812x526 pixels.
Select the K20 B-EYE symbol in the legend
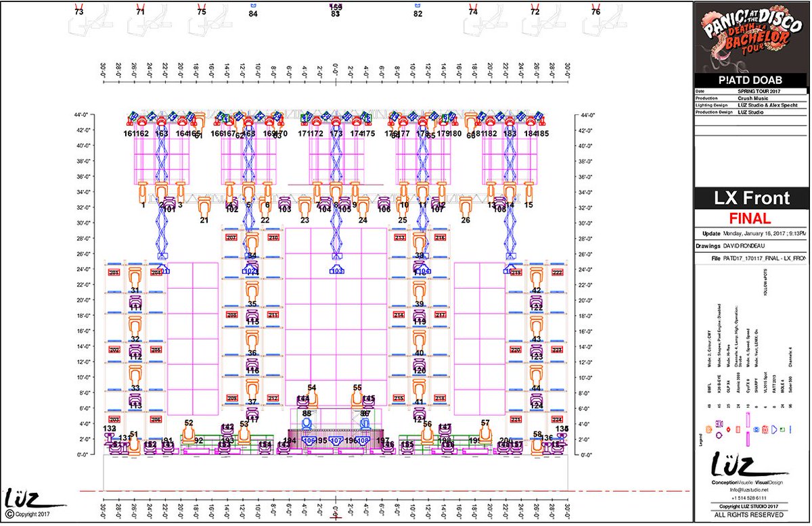tap(719, 424)
